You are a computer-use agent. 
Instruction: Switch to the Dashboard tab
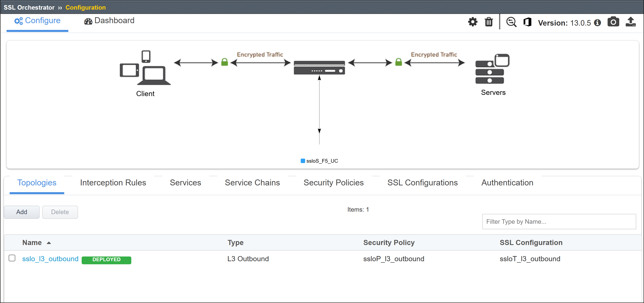pyautogui.click(x=109, y=21)
